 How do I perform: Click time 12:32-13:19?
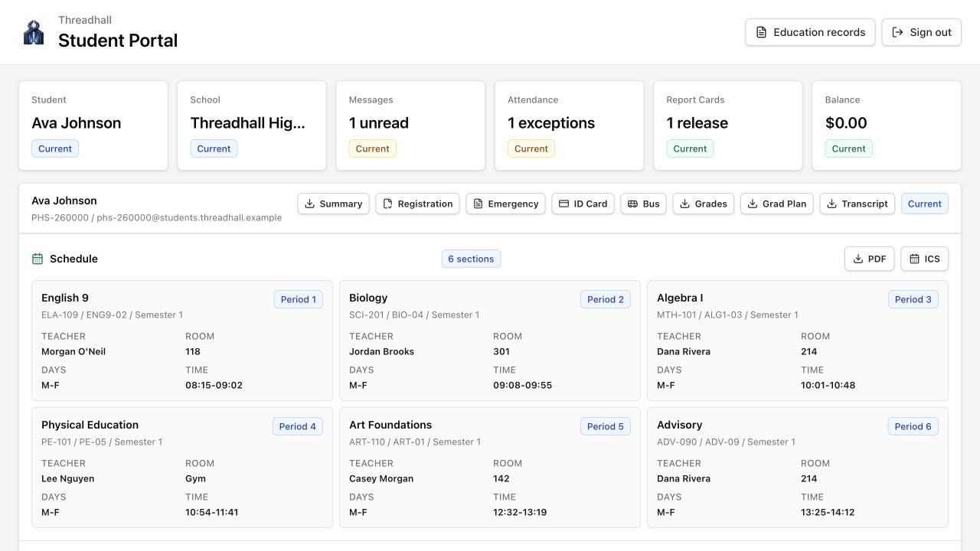[x=520, y=512]
